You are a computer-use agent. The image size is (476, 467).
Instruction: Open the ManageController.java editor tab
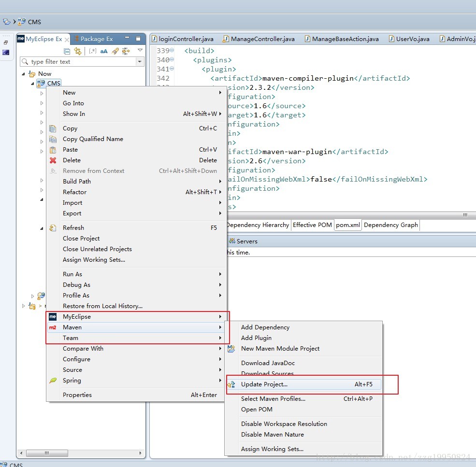tap(259, 39)
